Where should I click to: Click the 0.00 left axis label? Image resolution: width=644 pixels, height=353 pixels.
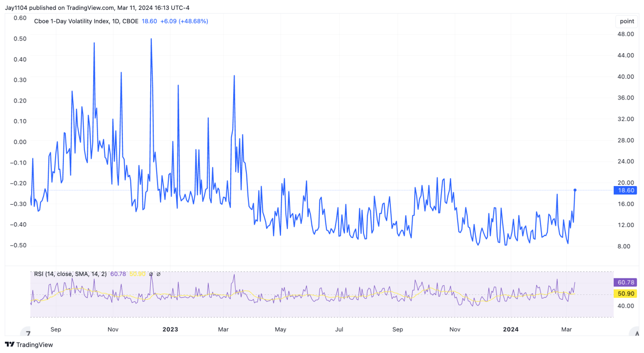pos(20,142)
